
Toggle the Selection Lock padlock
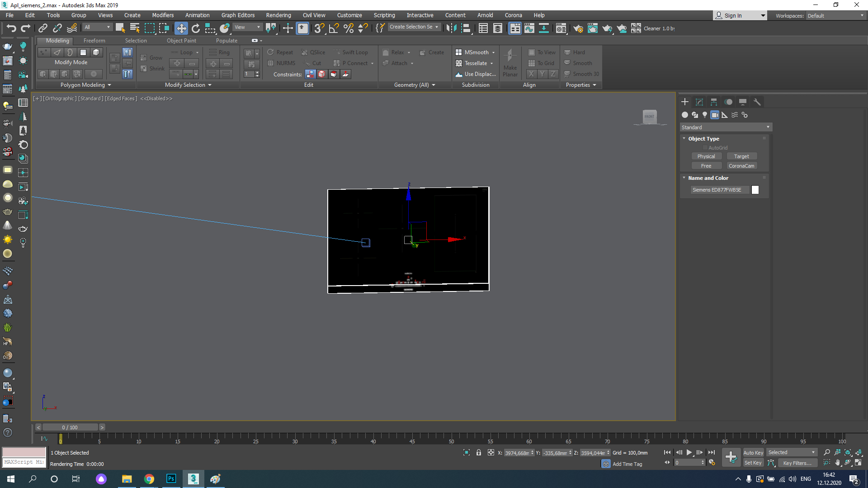[x=479, y=452]
